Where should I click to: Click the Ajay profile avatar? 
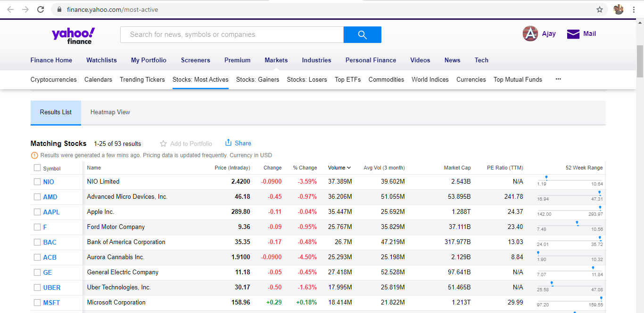click(x=530, y=34)
